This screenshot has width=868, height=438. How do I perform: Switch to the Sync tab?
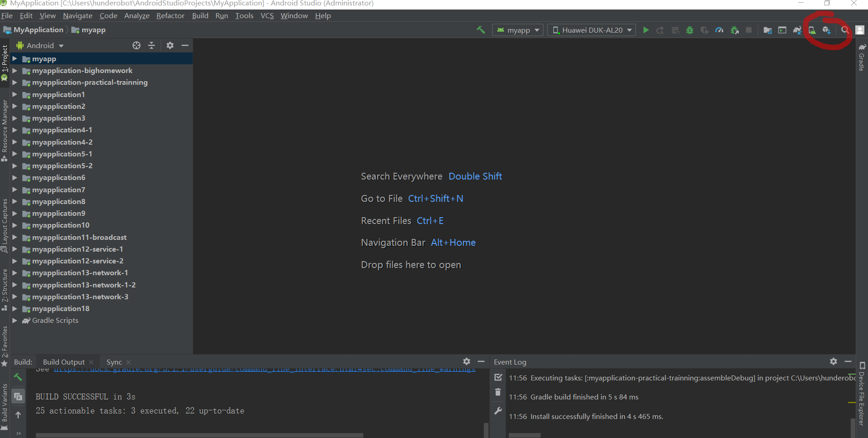coord(114,362)
